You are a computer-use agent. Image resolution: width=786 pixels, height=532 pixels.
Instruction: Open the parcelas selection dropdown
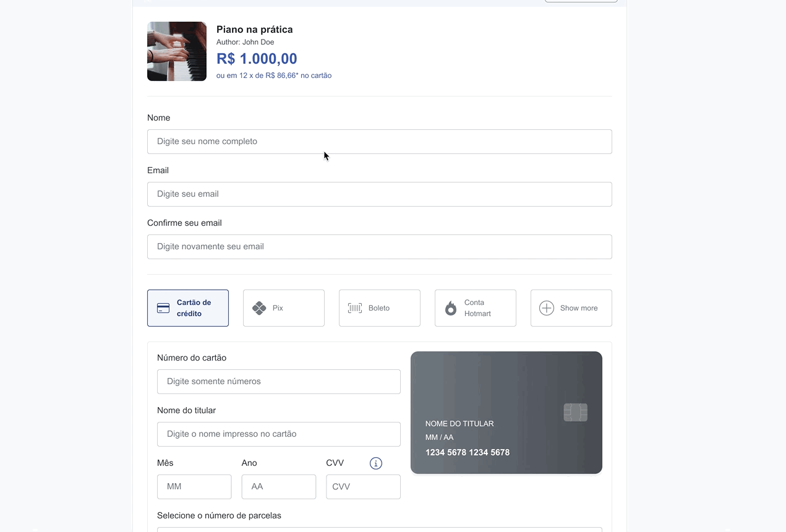point(380,530)
